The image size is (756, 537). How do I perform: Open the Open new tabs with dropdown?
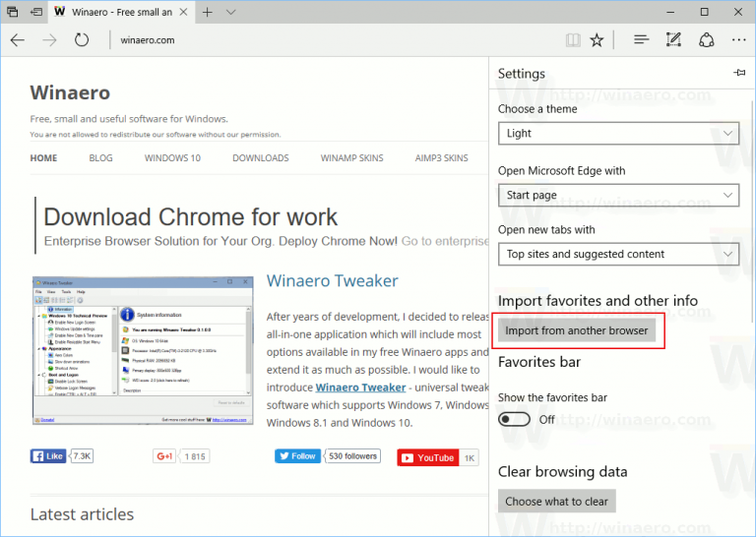(618, 255)
